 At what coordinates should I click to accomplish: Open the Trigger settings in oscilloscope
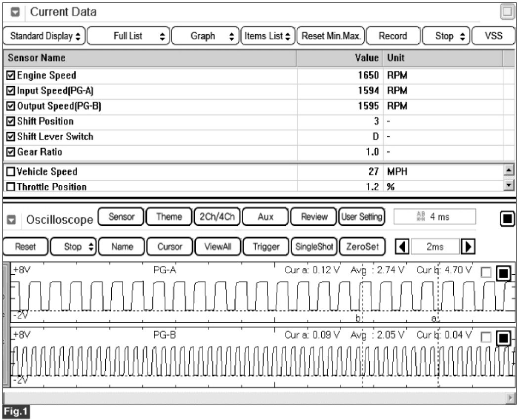(266, 247)
